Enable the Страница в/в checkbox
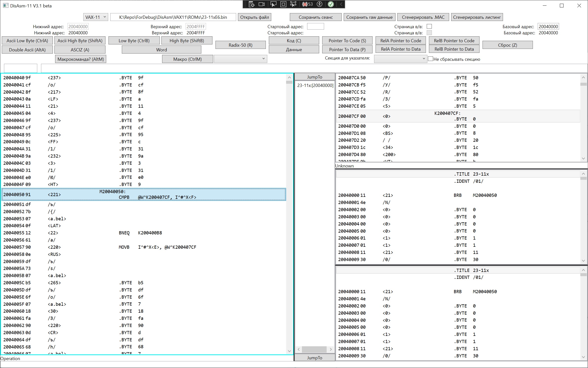 (x=429, y=26)
